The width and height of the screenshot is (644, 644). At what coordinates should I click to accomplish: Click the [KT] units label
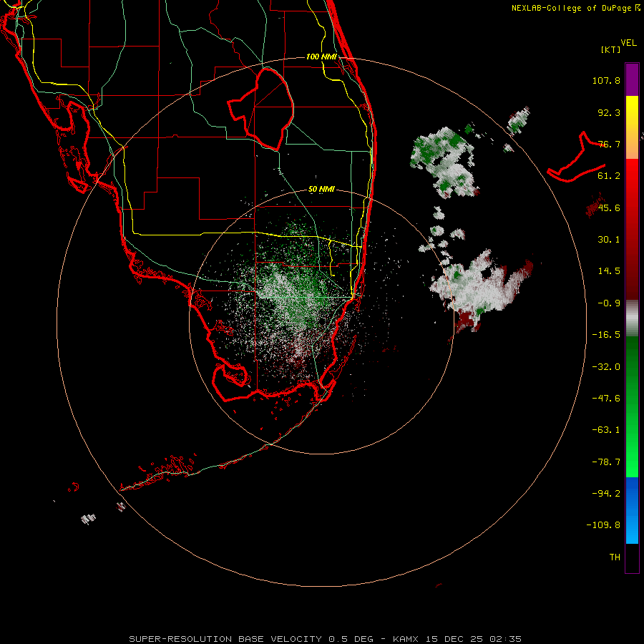tap(611, 49)
